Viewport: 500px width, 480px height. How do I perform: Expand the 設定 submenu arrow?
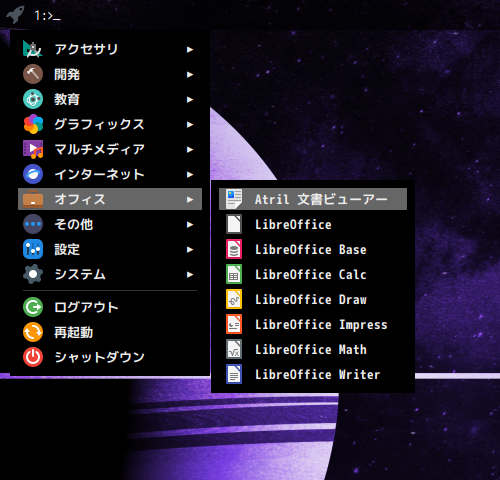pos(190,250)
